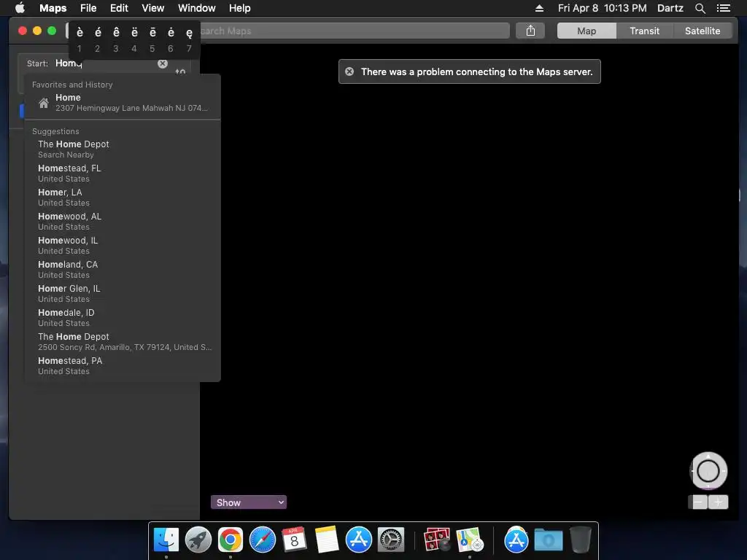Open App Store icon beside Downloads folder
Screen dimensions: 747x560
516,540
